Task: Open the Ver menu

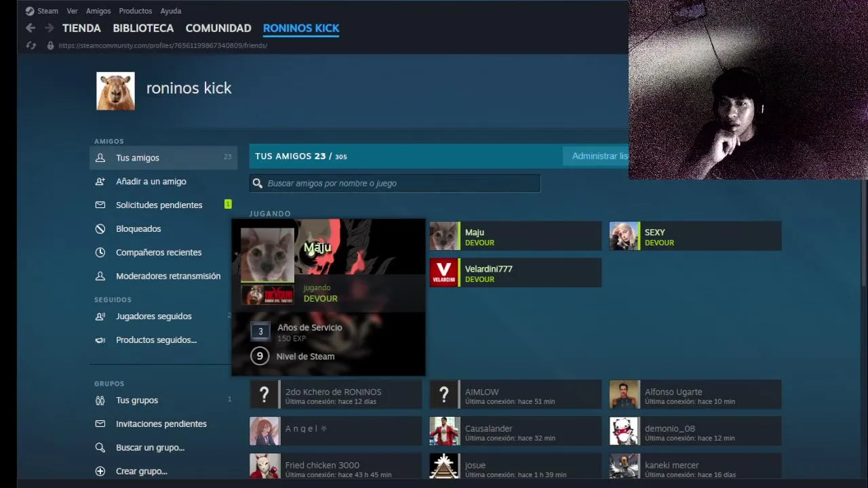Action: 72,11
